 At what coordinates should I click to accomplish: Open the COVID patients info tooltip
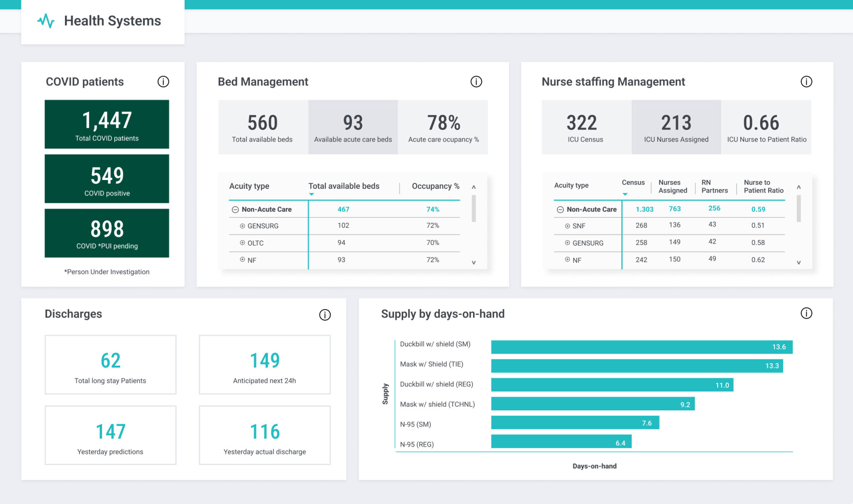point(163,82)
